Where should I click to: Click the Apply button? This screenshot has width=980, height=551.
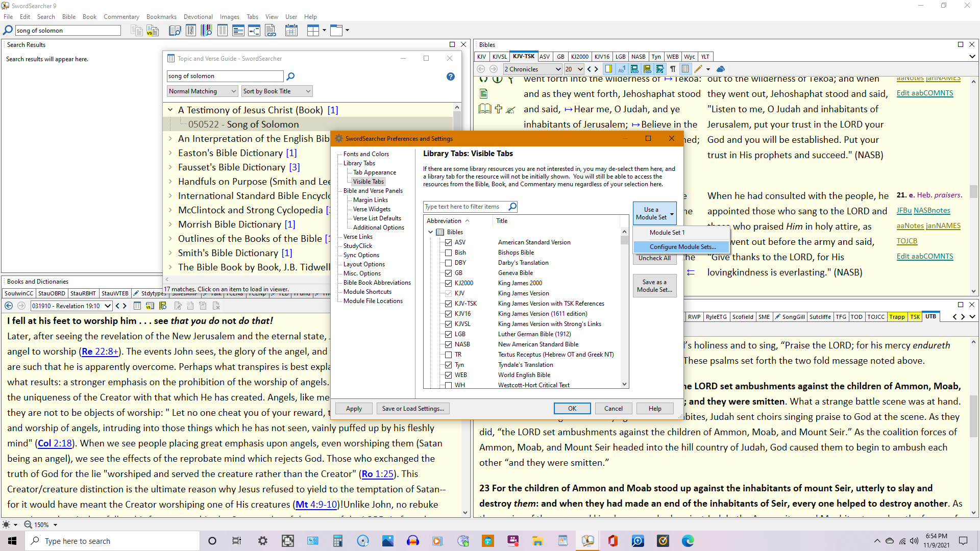click(354, 409)
